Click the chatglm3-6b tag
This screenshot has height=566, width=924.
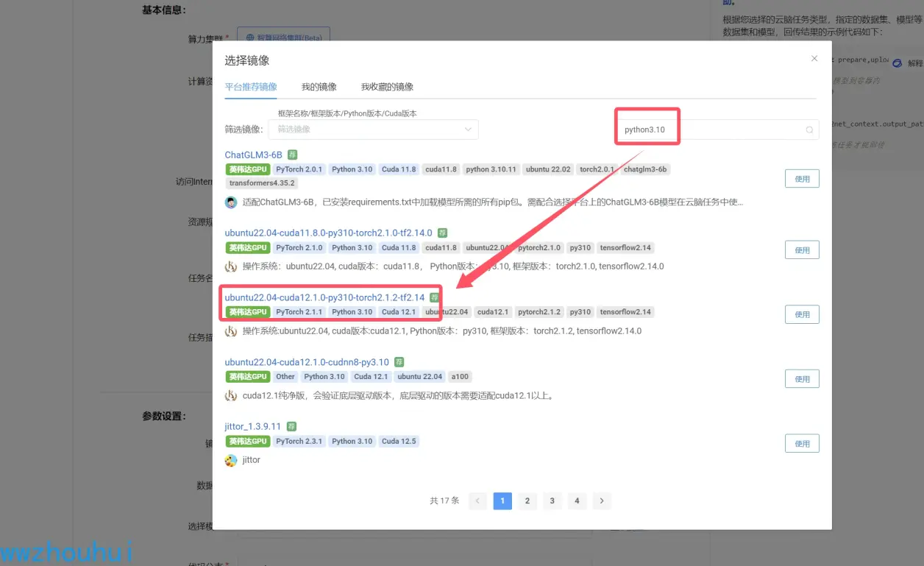645,169
